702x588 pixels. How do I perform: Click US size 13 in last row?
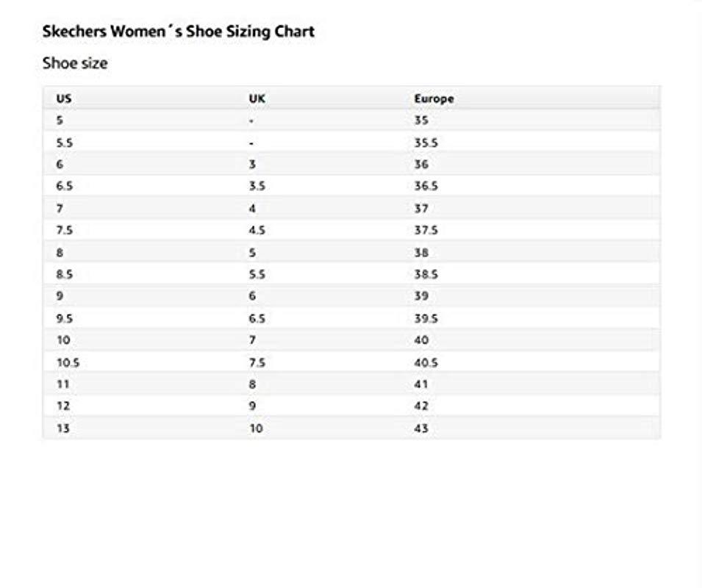click(x=62, y=428)
